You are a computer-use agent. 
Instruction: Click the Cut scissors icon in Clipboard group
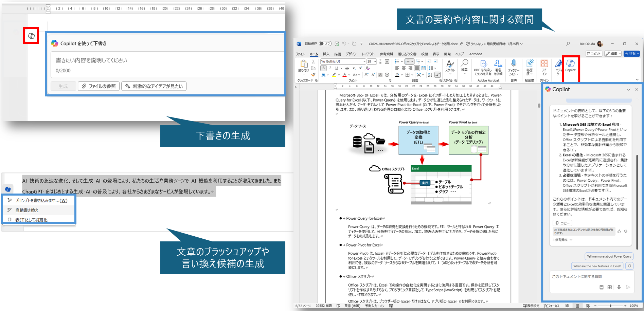click(x=313, y=61)
